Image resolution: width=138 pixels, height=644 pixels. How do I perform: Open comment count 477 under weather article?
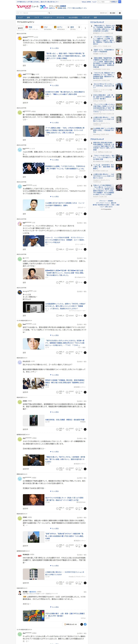(48, 618)
